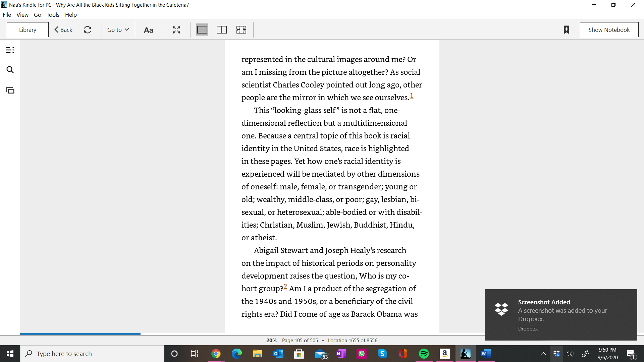This screenshot has height=362, width=644.
Task: Click the Library button
Action: point(28,30)
